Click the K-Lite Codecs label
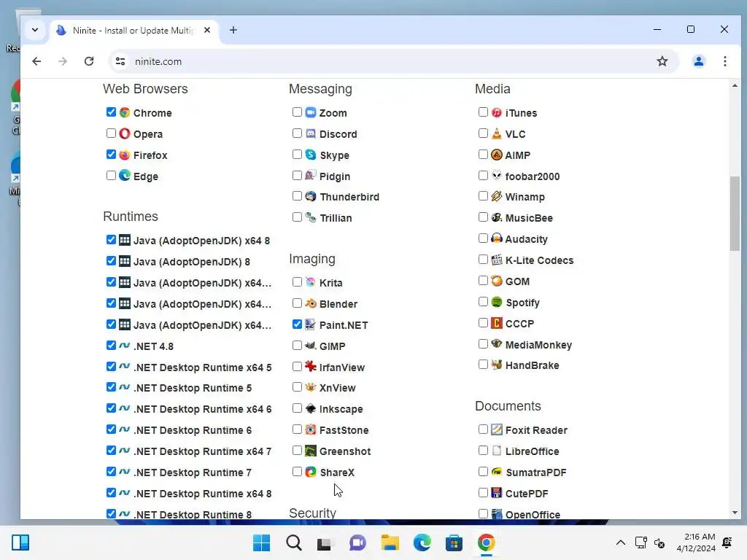The image size is (747, 560). pos(539,260)
